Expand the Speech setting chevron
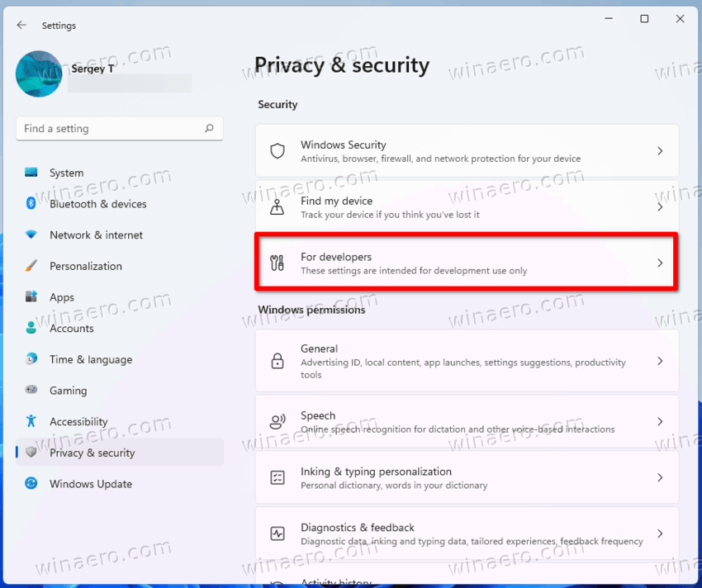702x588 pixels. pos(660,421)
